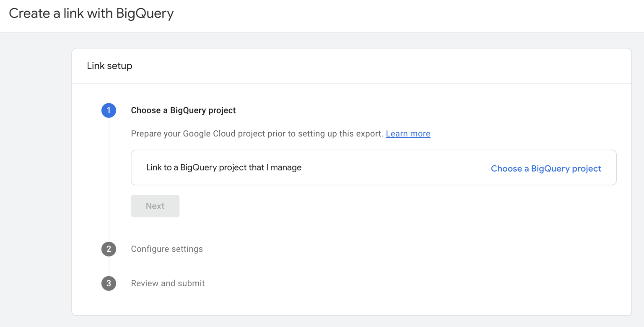Open the Learn more link

click(408, 133)
